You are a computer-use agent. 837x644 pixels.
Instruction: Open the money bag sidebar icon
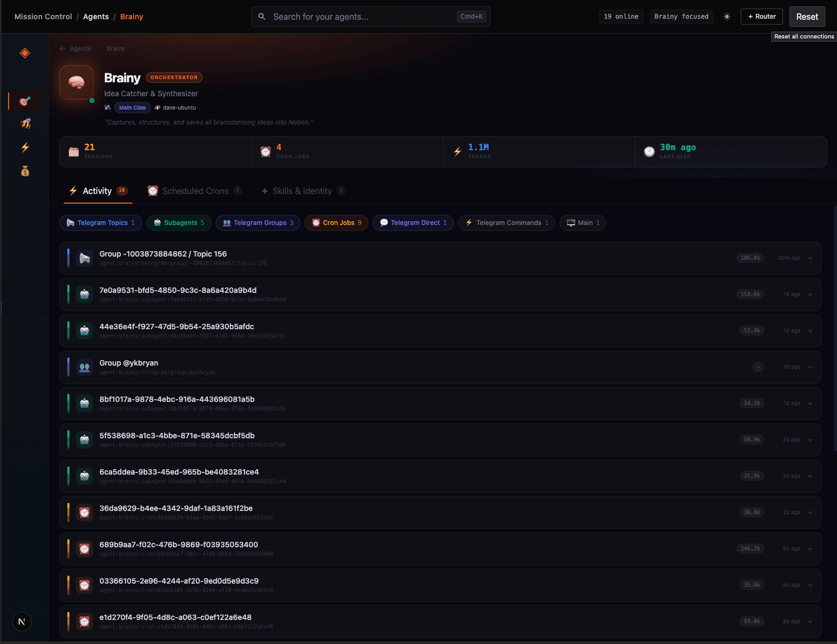click(x=25, y=171)
